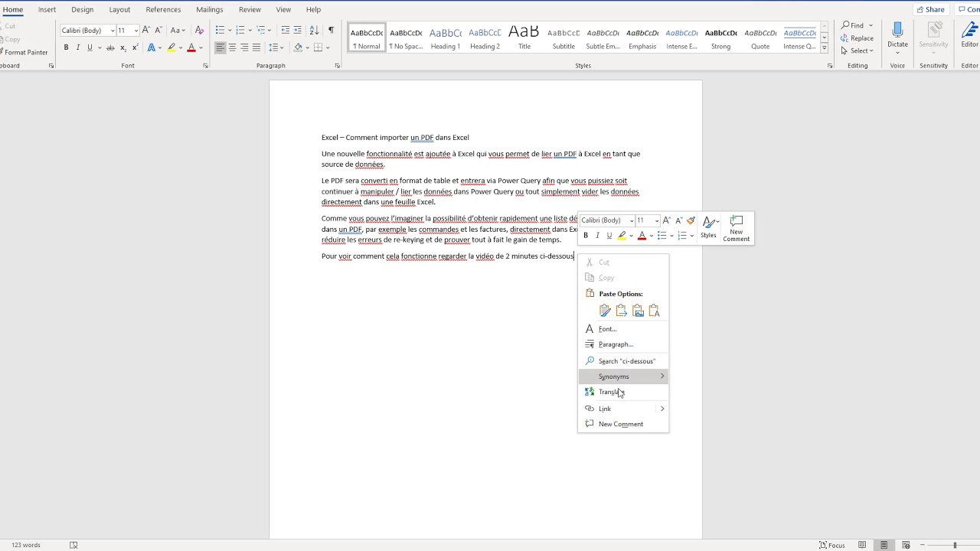Apply the Heading 1 style
980x551 pixels.
pyautogui.click(x=445, y=37)
